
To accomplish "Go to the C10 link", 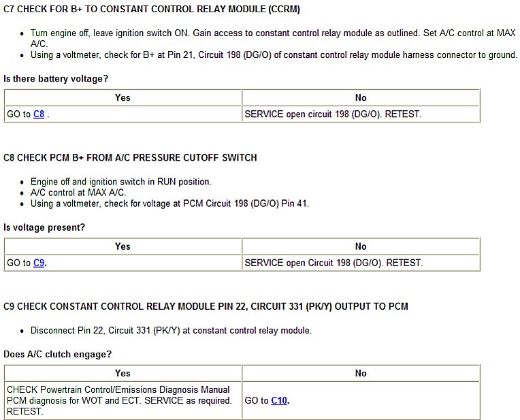I will tap(279, 400).
